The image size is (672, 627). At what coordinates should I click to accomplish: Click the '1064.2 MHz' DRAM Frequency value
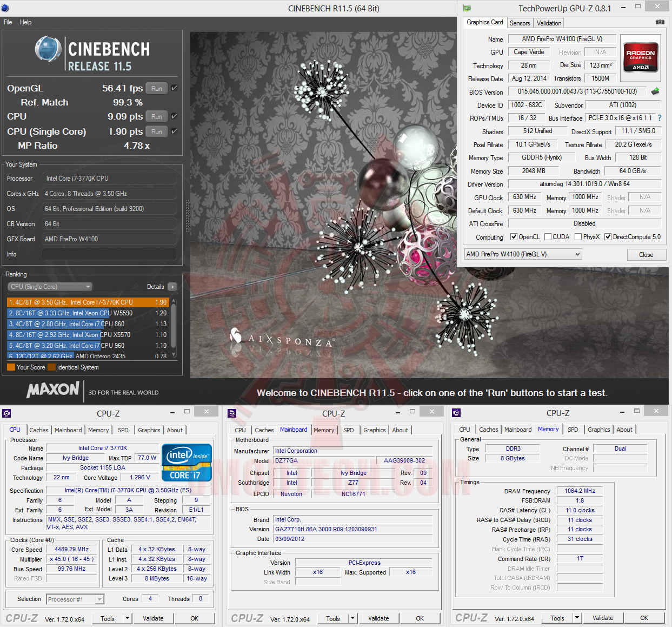580,491
